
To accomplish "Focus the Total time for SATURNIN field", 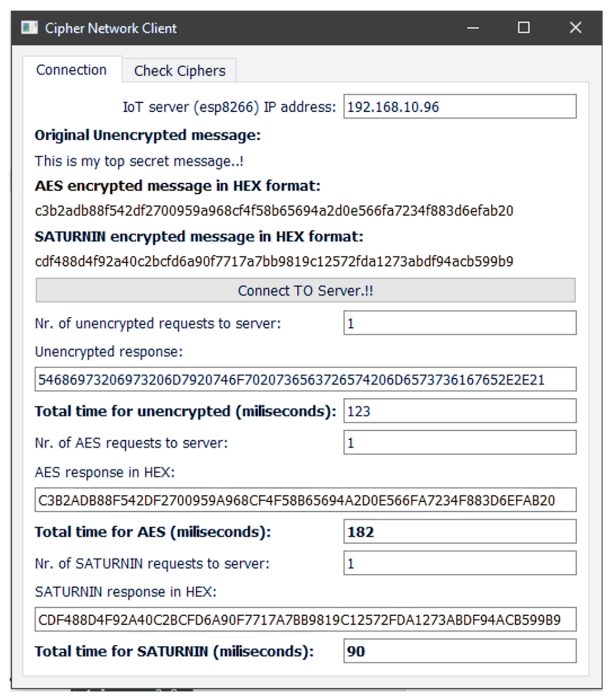I will point(459,651).
